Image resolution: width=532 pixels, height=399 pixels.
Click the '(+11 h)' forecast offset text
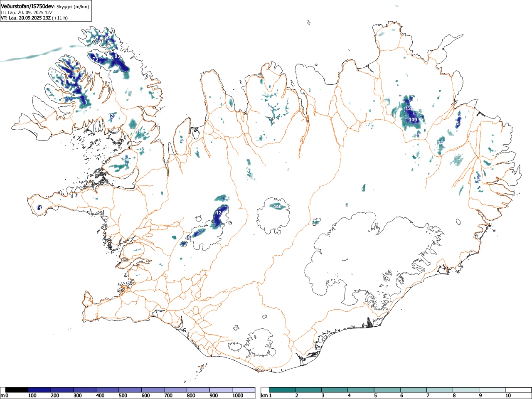[60, 18]
